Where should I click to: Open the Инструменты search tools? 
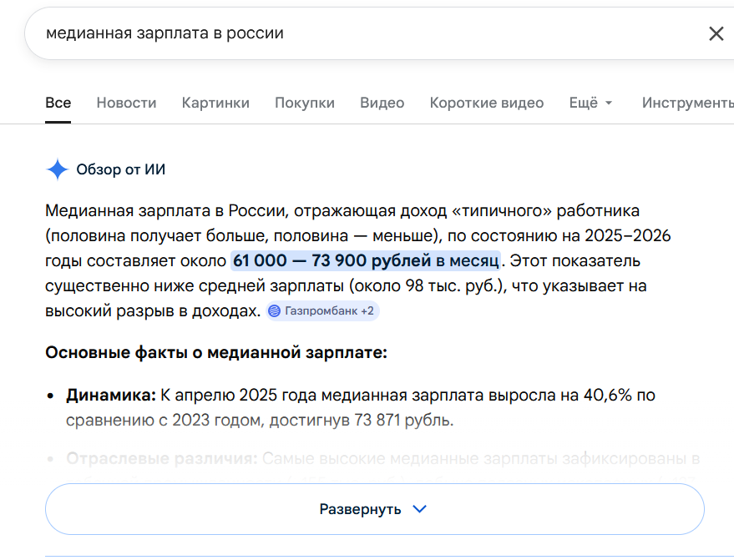coord(687,103)
